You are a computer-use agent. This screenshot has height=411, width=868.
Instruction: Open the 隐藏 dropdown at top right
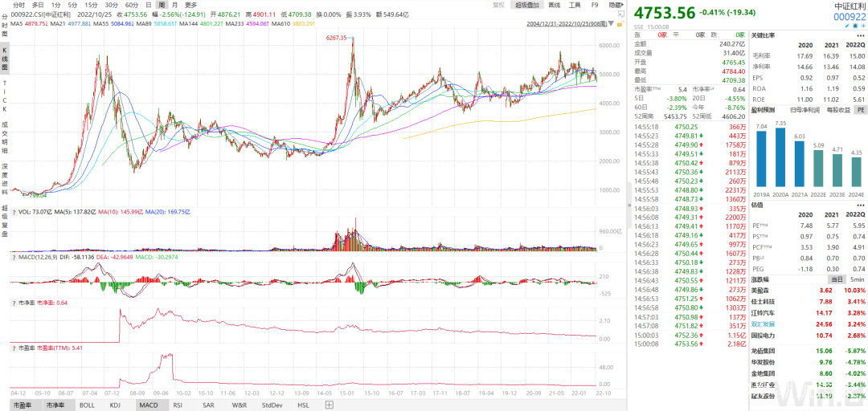click(615, 5)
